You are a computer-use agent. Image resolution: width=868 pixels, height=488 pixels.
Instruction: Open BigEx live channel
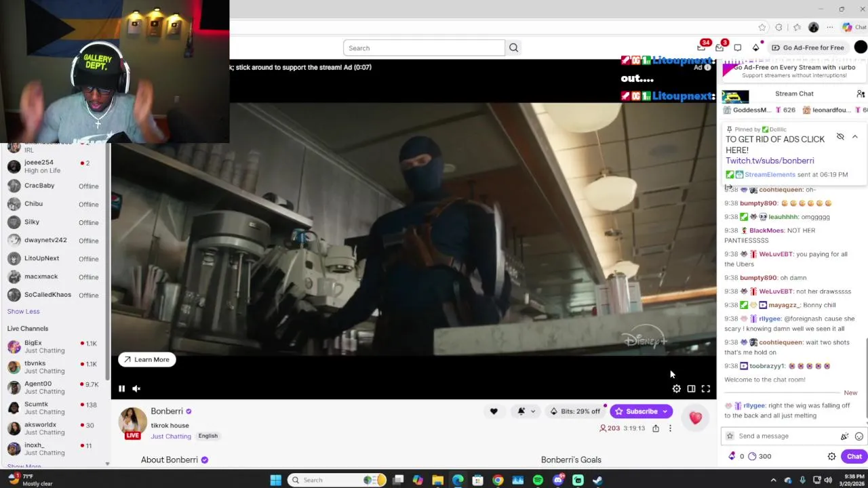tap(54, 346)
